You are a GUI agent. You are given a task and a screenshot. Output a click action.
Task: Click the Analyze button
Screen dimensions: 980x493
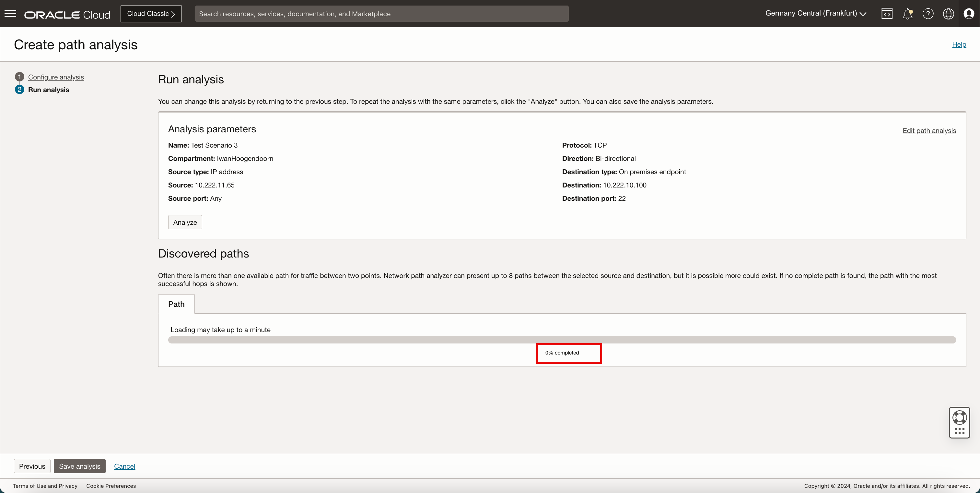[x=185, y=222]
